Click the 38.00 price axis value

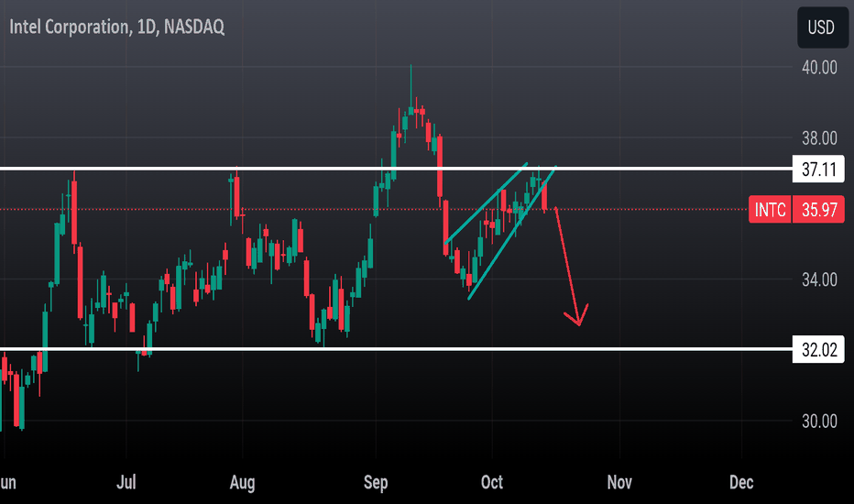819,138
